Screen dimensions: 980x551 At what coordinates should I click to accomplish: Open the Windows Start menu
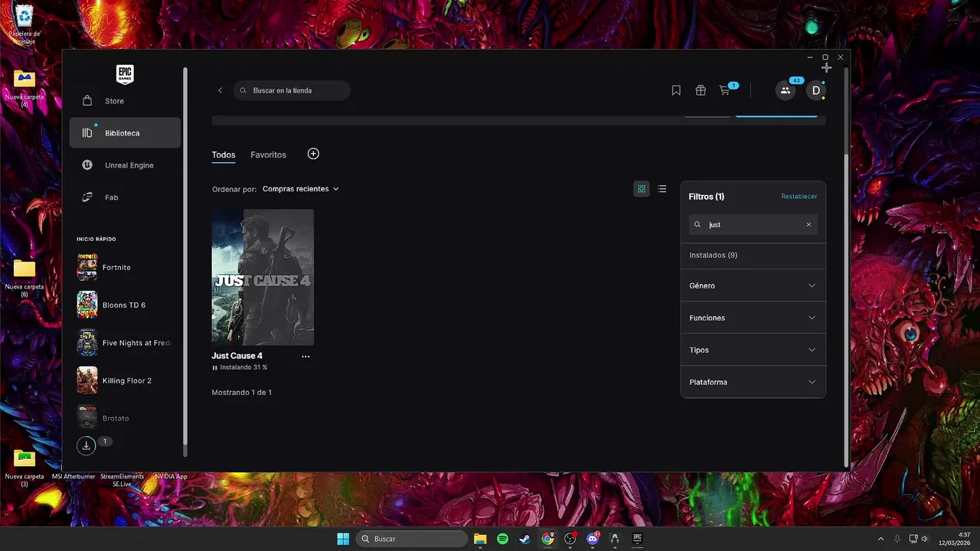pyautogui.click(x=343, y=539)
